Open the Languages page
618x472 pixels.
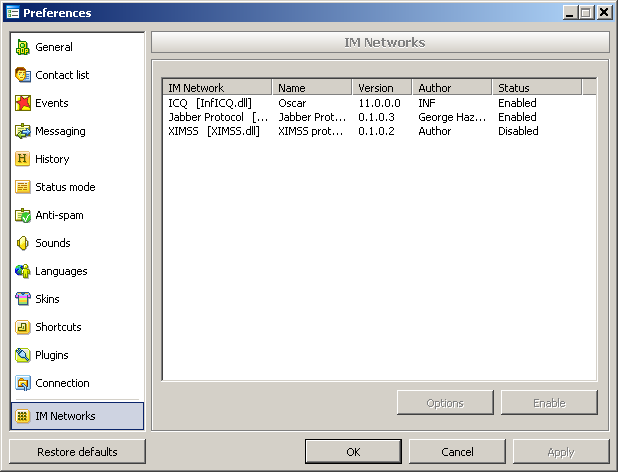coord(61,271)
